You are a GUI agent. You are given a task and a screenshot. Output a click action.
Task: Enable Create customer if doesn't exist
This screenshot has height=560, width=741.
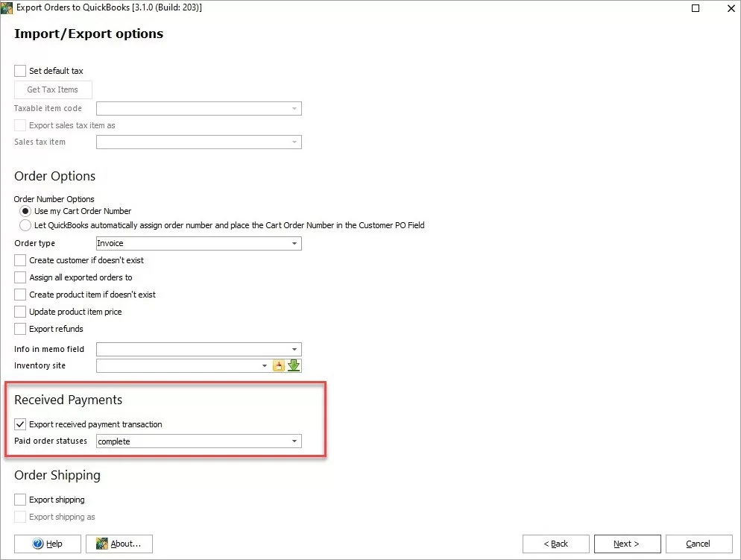(20, 260)
